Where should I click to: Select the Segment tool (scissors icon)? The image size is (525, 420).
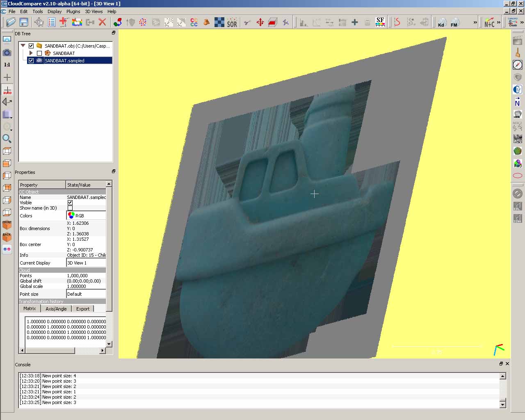(x=247, y=22)
